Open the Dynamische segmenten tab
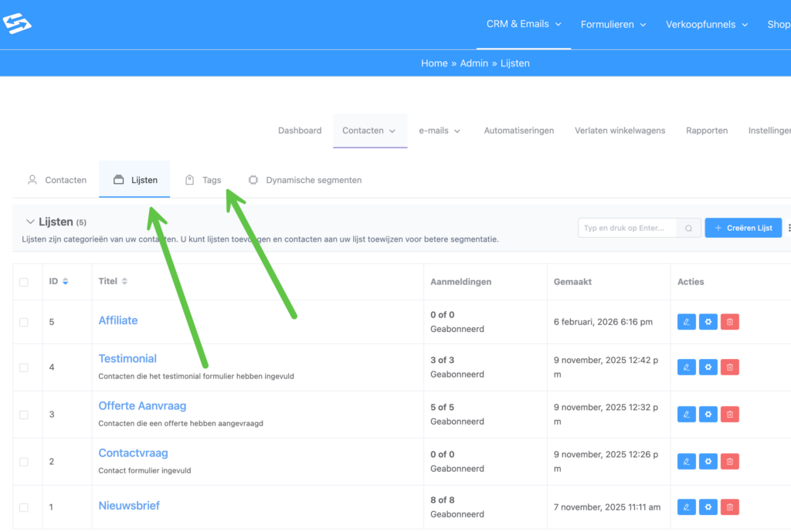Viewport: 791px width, 532px height. click(x=305, y=180)
